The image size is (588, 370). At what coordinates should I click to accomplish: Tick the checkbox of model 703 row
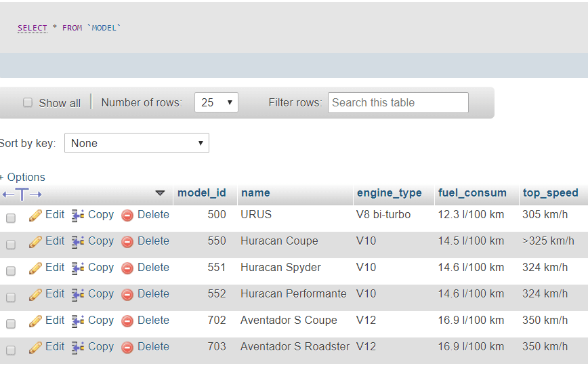(x=11, y=350)
